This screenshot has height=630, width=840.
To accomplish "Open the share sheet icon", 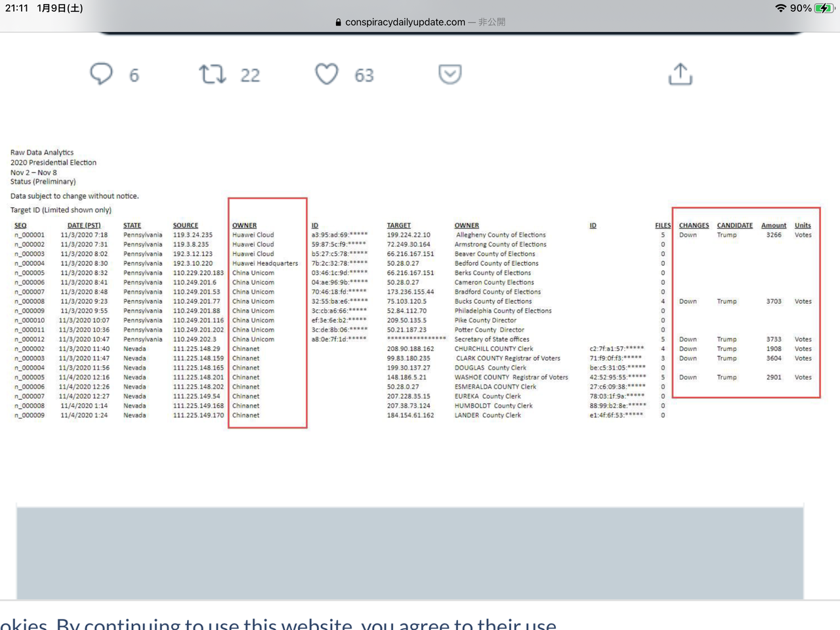I will pos(681,73).
